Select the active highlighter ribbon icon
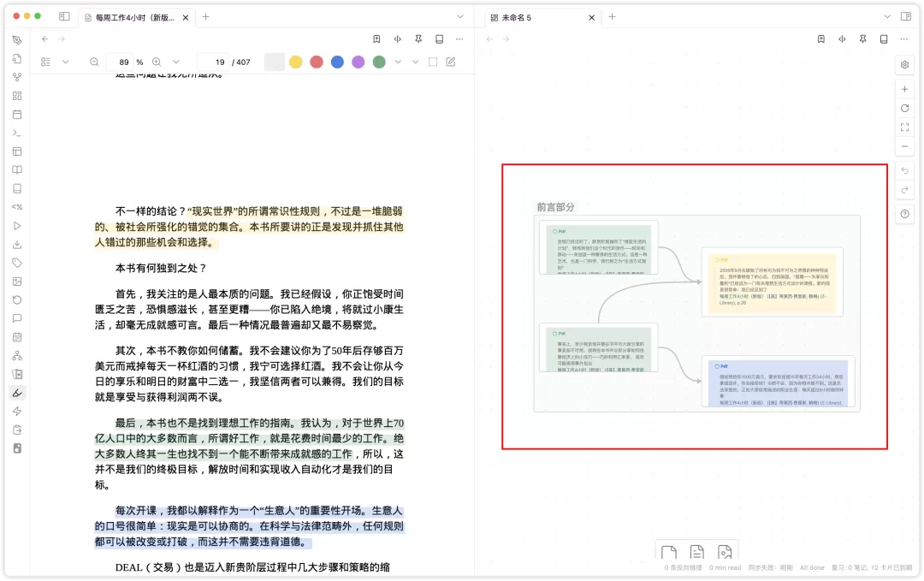The image size is (924, 581). click(x=17, y=393)
